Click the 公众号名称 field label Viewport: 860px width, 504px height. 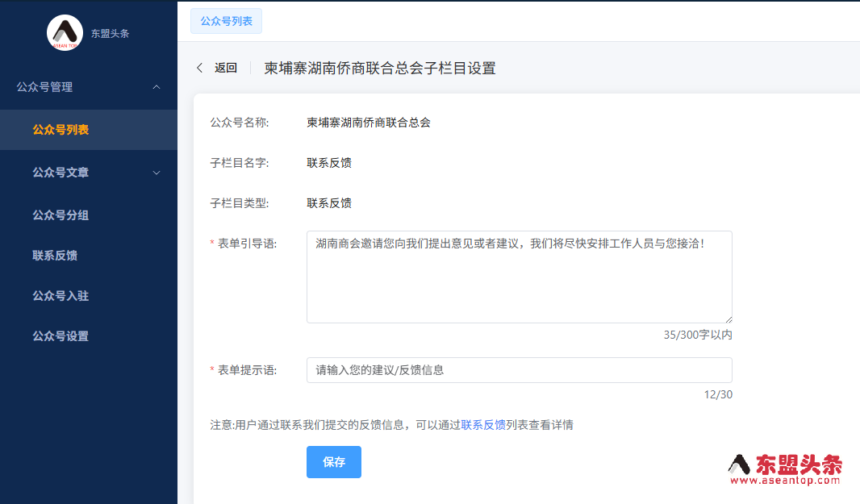click(x=240, y=123)
